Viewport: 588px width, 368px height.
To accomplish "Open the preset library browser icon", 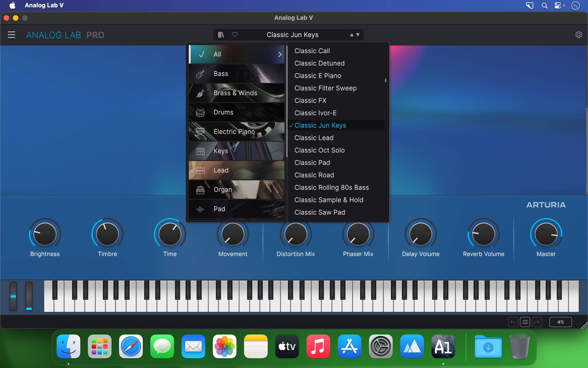I will [221, 35].
